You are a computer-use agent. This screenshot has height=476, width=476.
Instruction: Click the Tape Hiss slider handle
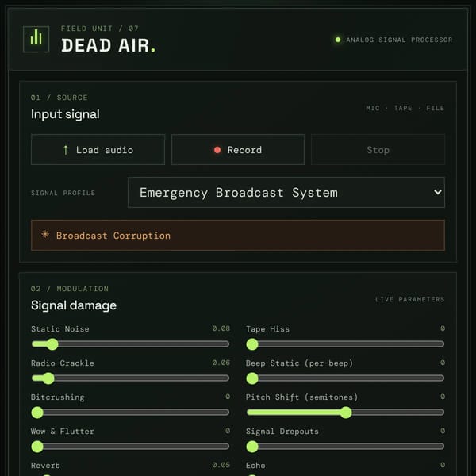tap(252, 344)
